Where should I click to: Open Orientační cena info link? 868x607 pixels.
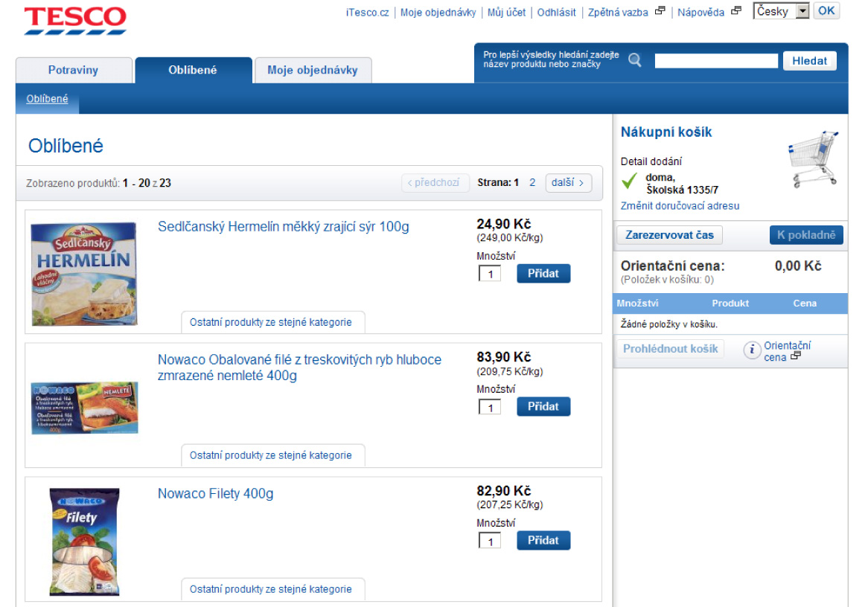(x=787, y=351)
